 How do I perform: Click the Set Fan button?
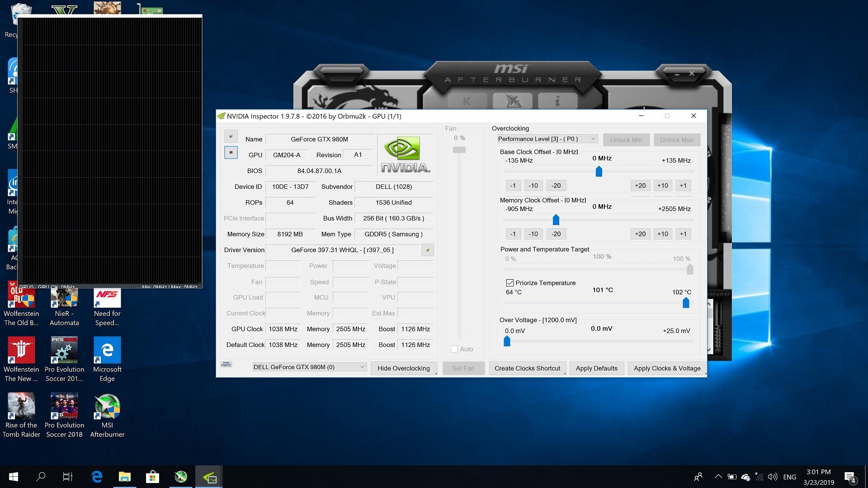point(463,368)
